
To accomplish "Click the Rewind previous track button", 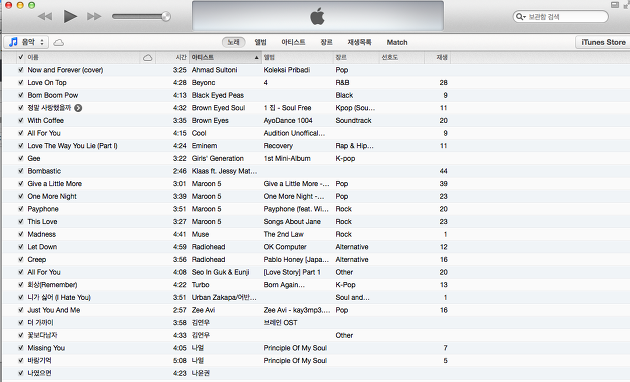I will coord(45,16).
